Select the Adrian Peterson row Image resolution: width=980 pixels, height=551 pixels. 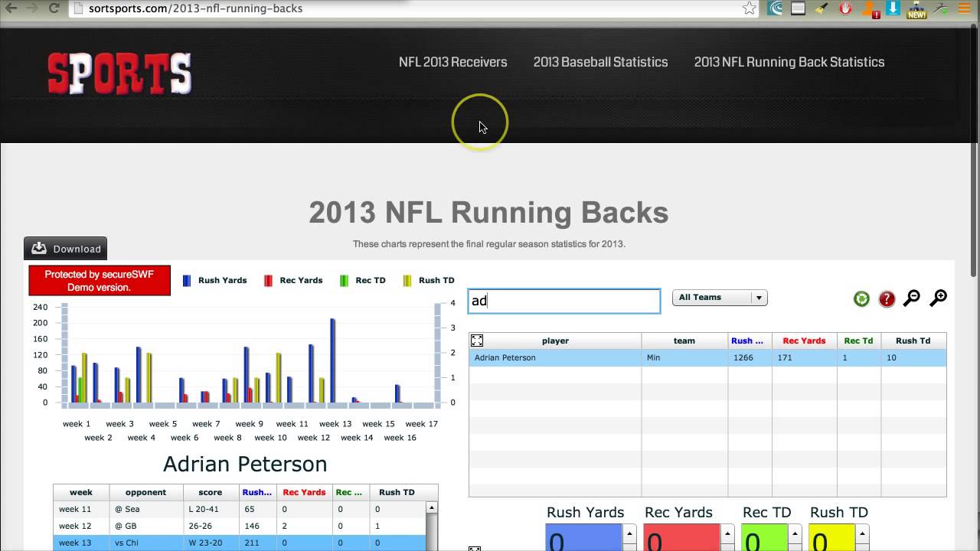(x=707, y=357)
